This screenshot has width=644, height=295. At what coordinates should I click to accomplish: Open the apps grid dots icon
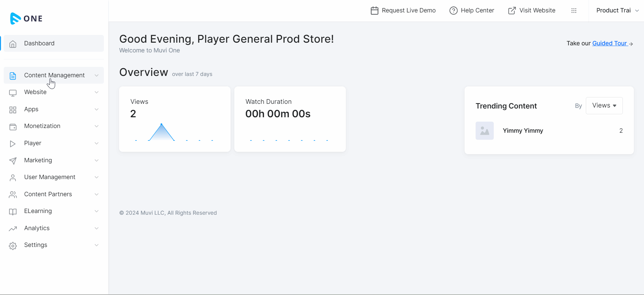(574, 11)
